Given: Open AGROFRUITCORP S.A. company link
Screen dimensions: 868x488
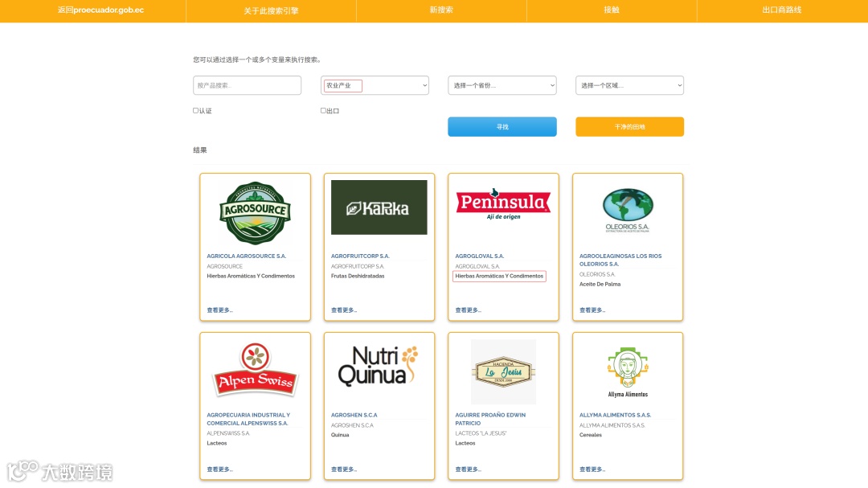Looking at the screenshot, I should coord(360,256).
